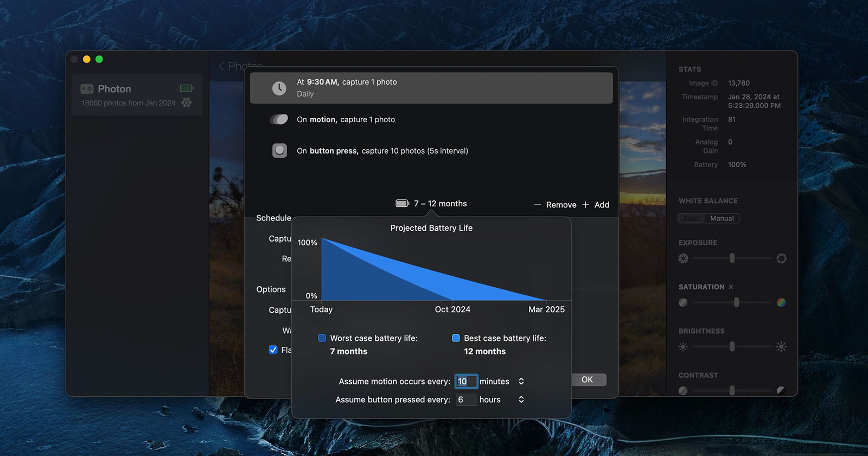Click the green battery status icon for Photon
The height and width of the screenshot is (456, 868).
[x=186, y=88]
